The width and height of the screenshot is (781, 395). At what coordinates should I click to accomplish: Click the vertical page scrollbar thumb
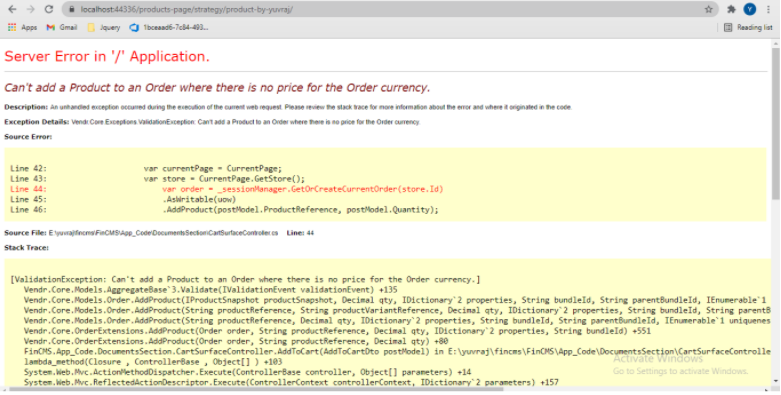point(776,125)
